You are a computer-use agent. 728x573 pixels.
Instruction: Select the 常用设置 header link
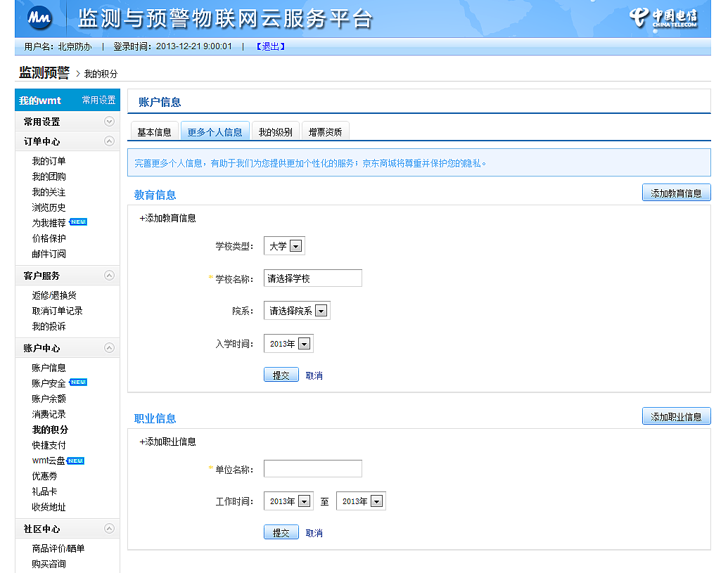(x=99, y=100)
